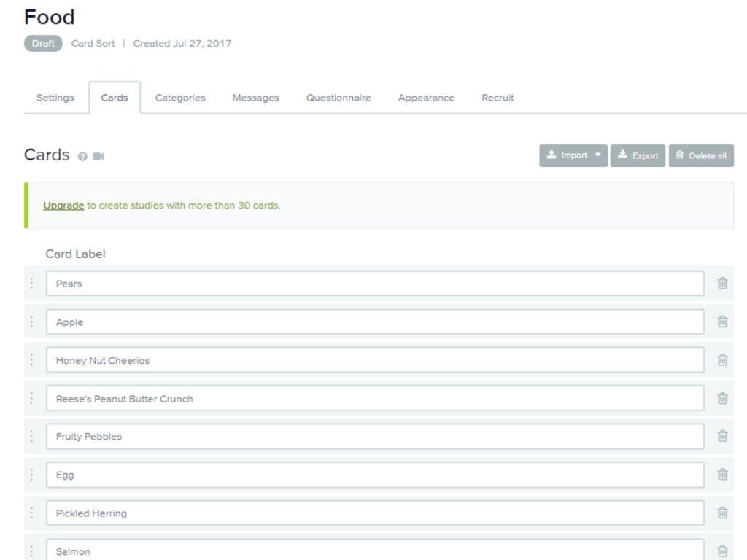This screenshot has height=560, width=747.
Task: Click the help question mark icon beside Cards
Action: coord(82,156)
